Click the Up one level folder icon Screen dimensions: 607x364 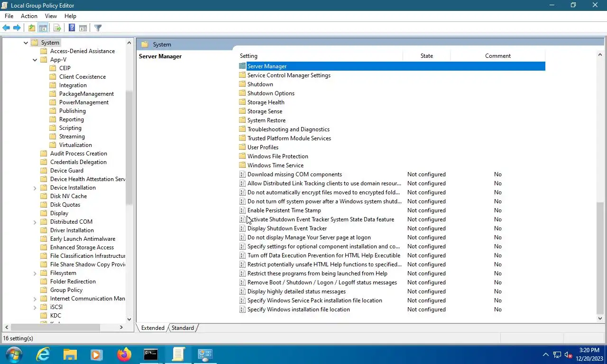coord(31,28)
